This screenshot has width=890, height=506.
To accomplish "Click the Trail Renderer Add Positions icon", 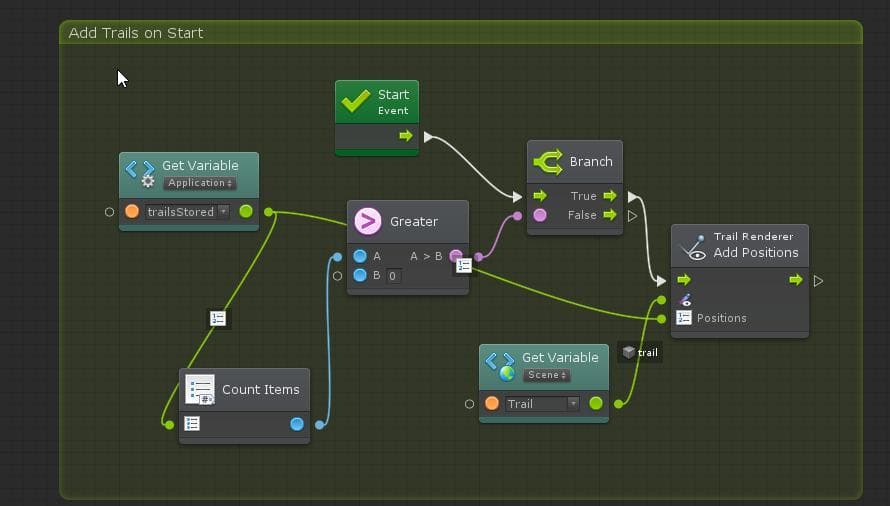I will (694, 247).
